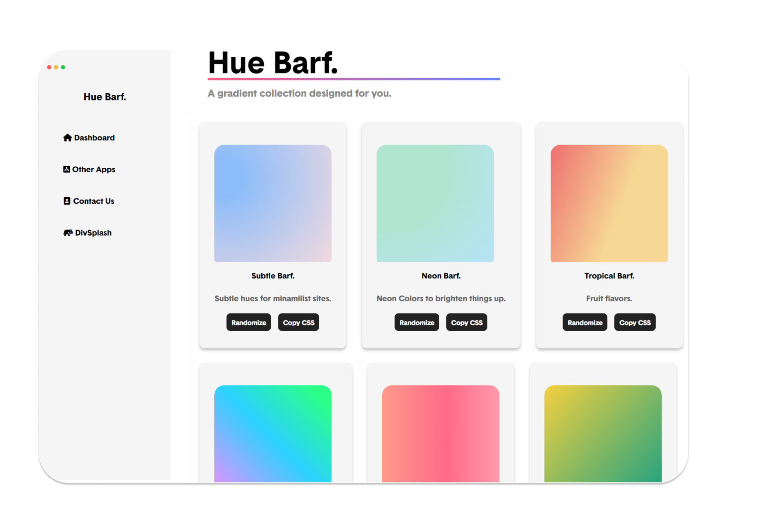Viewport: 765px width, 532px height.
Task: Click the green window dot
Action: pos(63,67)
